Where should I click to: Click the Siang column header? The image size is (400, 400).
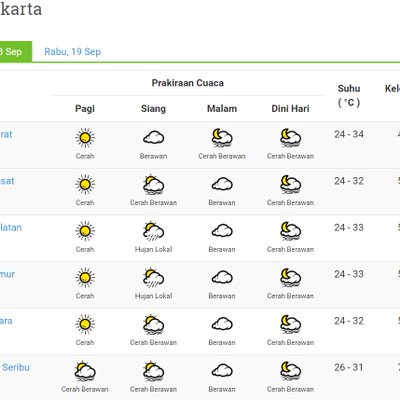(x=153, y=109)
